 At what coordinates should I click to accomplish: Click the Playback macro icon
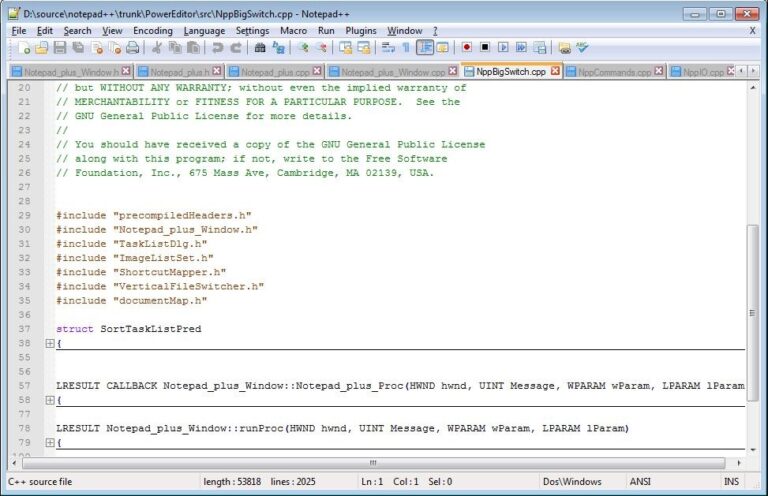point(503,47)
